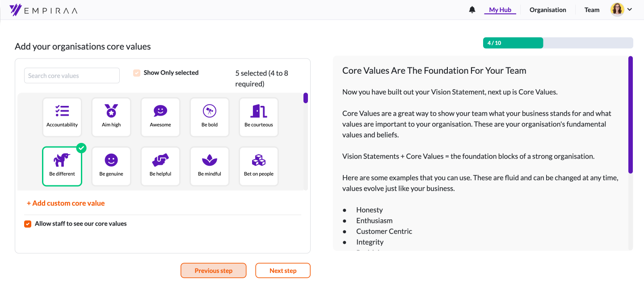Viewport: 644px width, 289px height.
Task: Expand the user profile dropdown arrow
Action: 630,9
